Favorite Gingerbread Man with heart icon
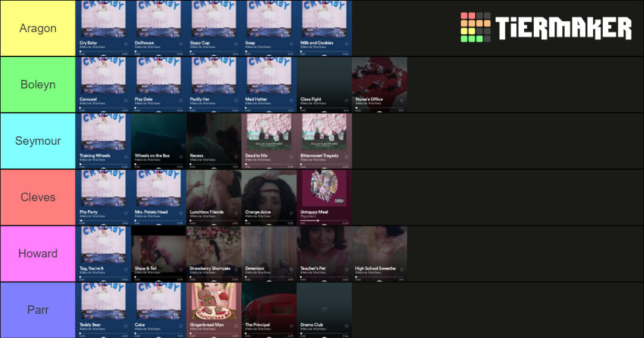Image resolution: width=644 pixels, height=338 pixels. [236, 326]
